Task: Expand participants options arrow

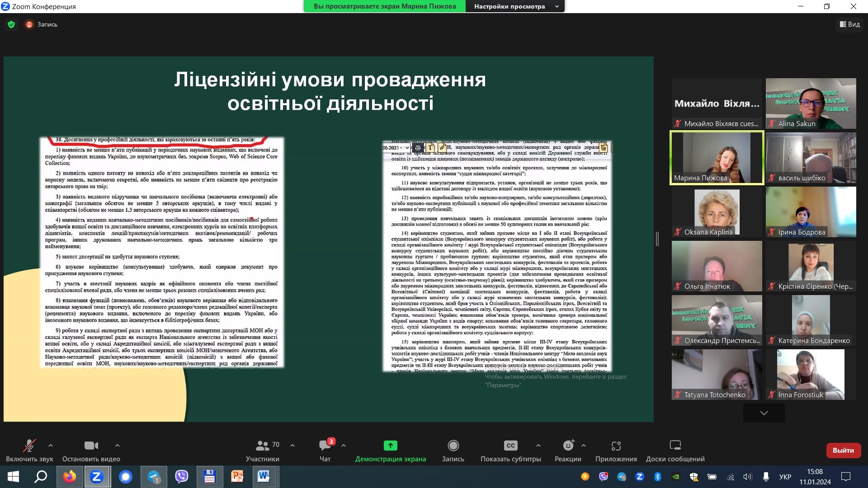Action: pos(292,446)
